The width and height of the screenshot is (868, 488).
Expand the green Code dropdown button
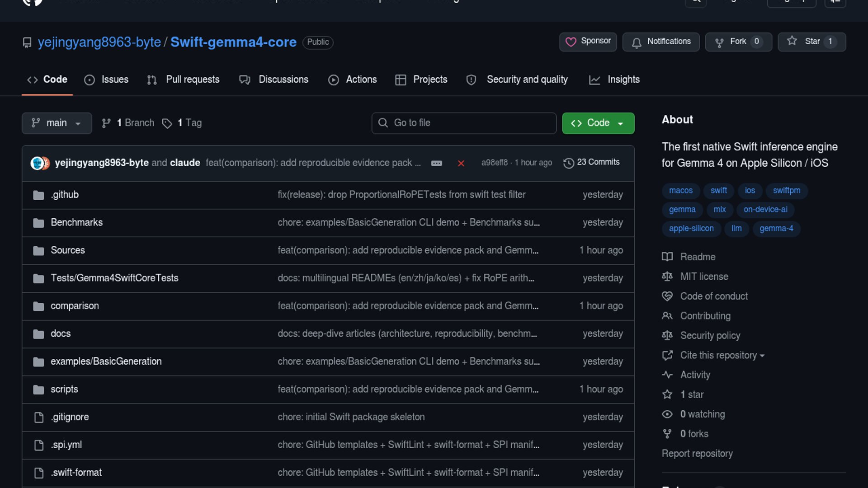[x=598, y=123]
